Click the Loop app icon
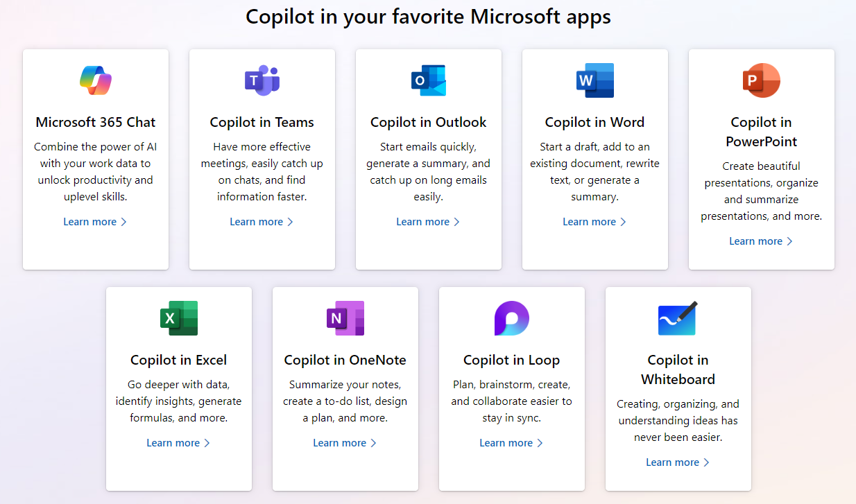Viewport: 856px width, 504px height. [x=512, y=318]
